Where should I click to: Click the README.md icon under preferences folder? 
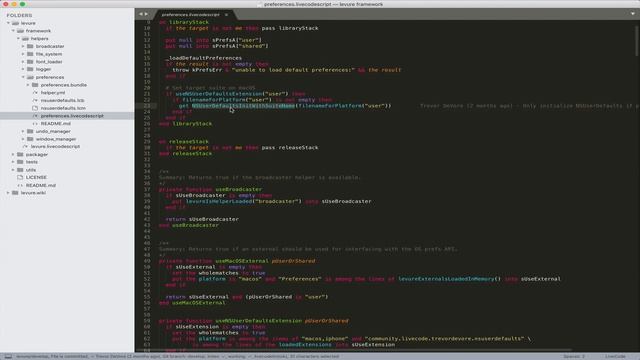(35, 124)
